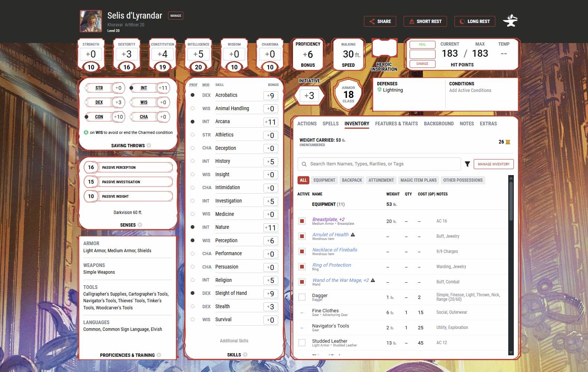The image size is (588, 372).
Task: Click the Share button
Action: click(380, 22)
